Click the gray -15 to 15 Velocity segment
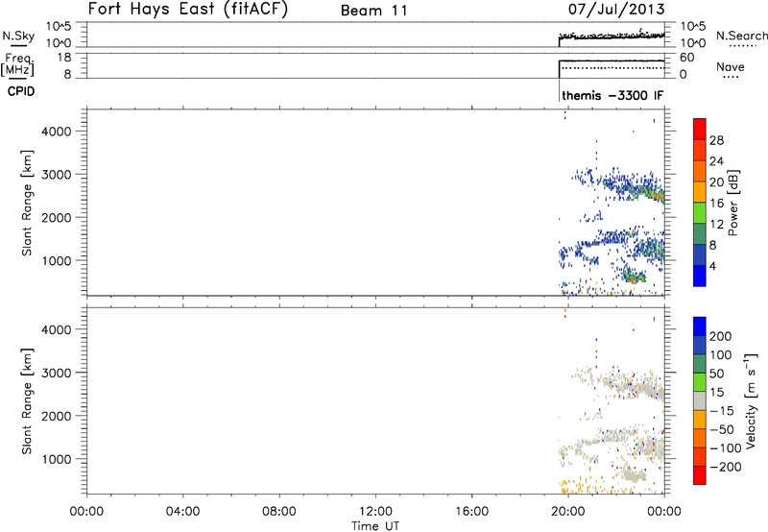This screenshot has width=768, height=532. 700,400
